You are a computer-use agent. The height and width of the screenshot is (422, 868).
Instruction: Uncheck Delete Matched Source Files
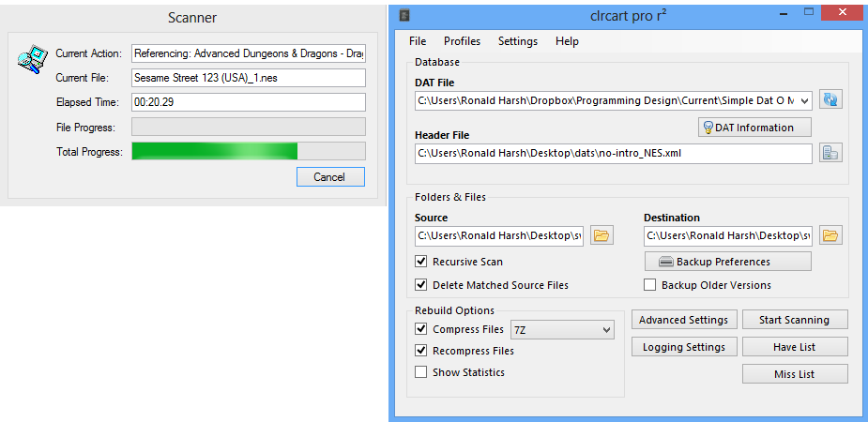[421, 285]
